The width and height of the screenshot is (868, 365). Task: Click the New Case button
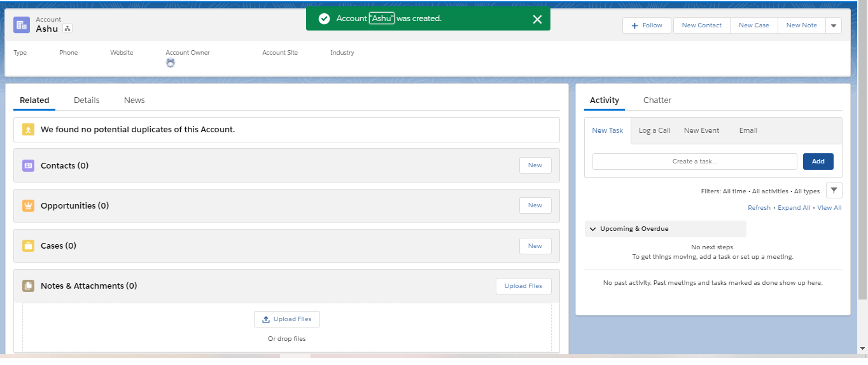coord(754,25)
